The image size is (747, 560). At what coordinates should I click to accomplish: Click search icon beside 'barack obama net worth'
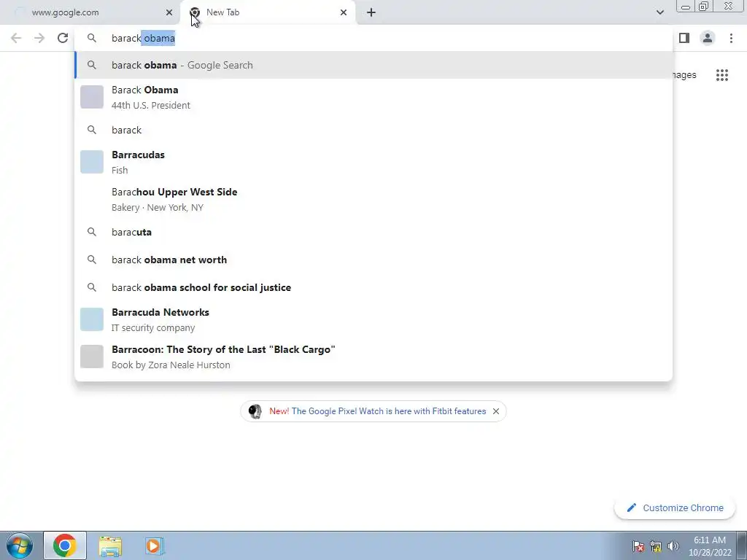92,260
